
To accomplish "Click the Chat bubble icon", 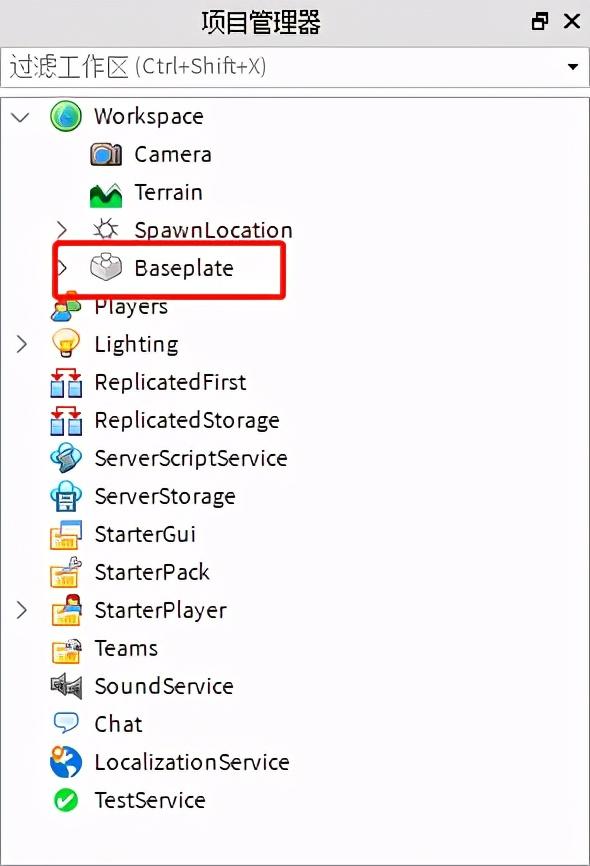I will [x=66, y=724].
